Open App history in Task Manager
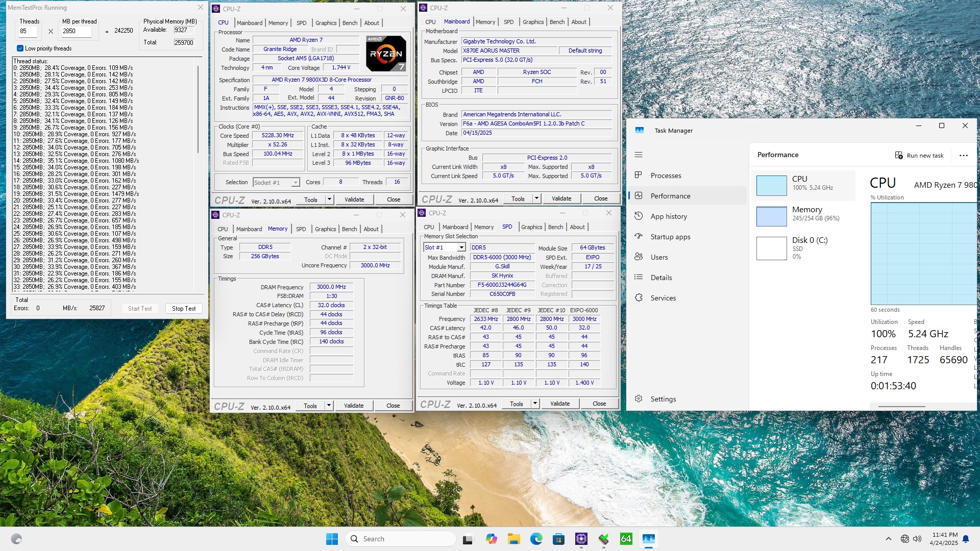Viewport: 980px width, 551px height. click(x=688, y=216)
